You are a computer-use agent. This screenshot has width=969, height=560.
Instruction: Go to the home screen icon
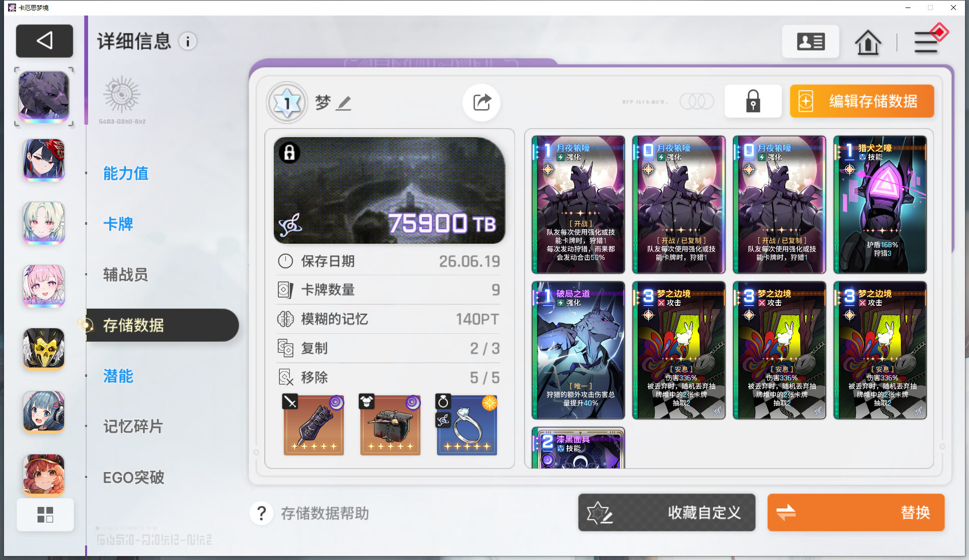pos(868,42)
